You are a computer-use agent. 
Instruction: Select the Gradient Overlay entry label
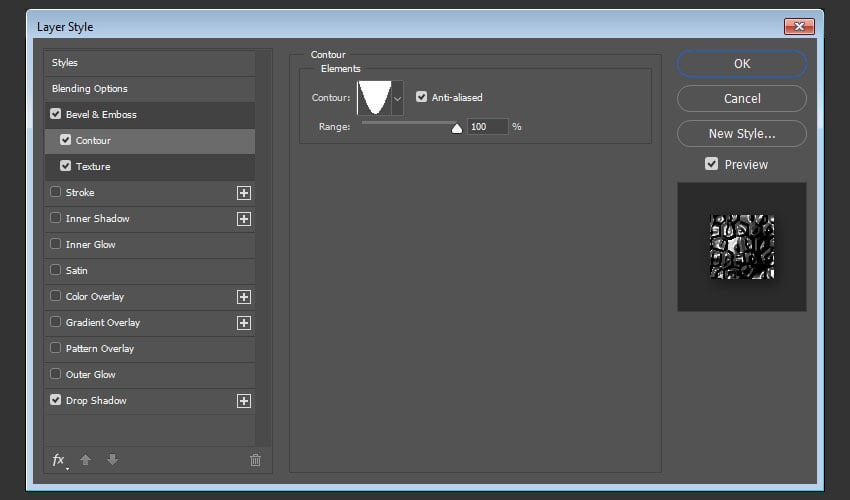tap(102, 323)
